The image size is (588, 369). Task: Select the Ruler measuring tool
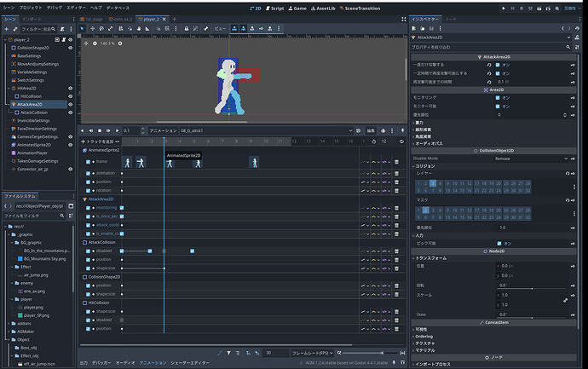(147, 28)
